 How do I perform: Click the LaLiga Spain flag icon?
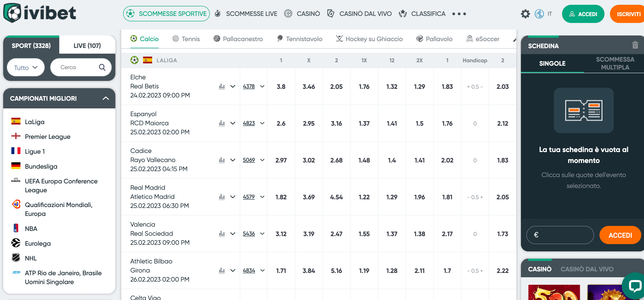click(x=16, y=122)
